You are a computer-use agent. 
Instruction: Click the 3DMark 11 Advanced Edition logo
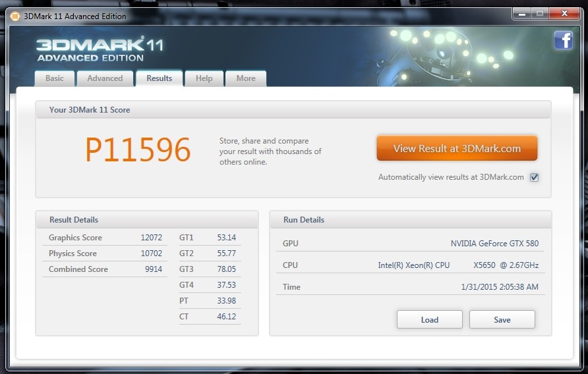coord(100,49)
